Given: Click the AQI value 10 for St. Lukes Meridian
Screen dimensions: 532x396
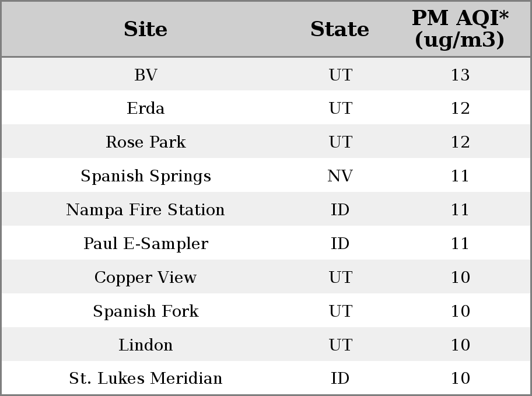Looking at the screenshot, I should (x=460, y=379).
